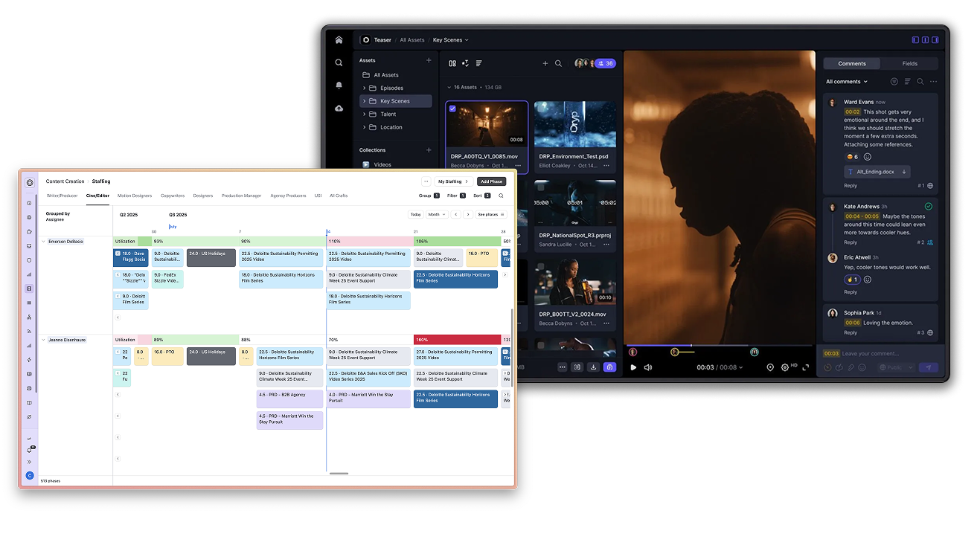Toggle the thumbs reaction on Eric Atwell reply
980x548 pixels.
coord(852,280)
